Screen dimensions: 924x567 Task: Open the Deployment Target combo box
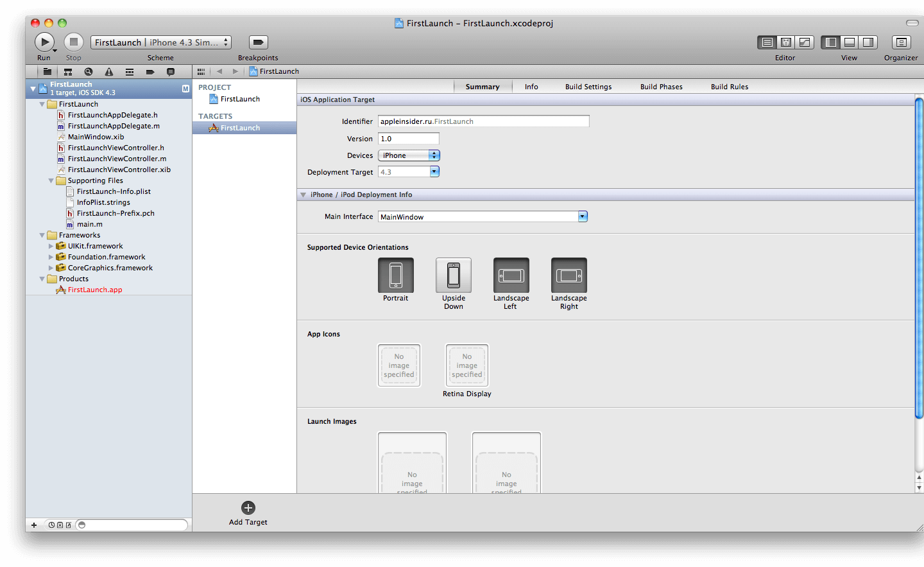tap(434, 171)
